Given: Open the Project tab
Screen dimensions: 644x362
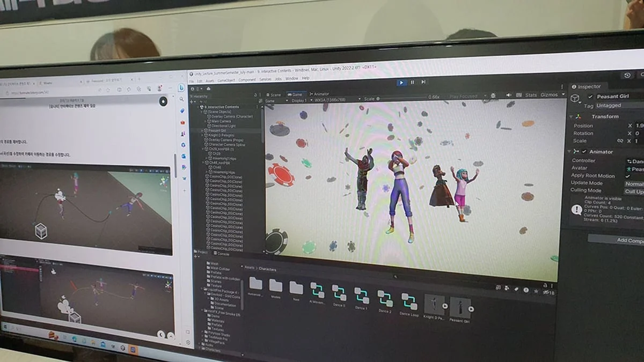Looking at the screenshot, I should [x=201, y=252].
